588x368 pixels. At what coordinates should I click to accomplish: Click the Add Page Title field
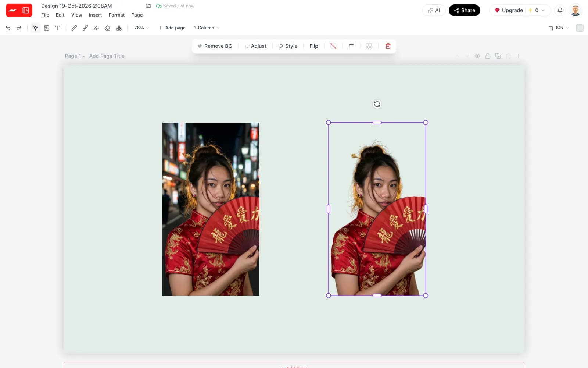pos(107,56)
